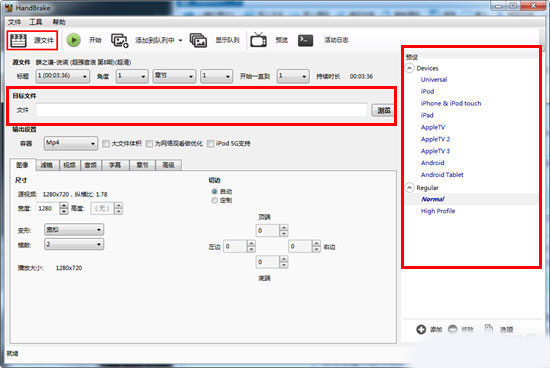Click the preset options document icon

[x=489, y=329]
